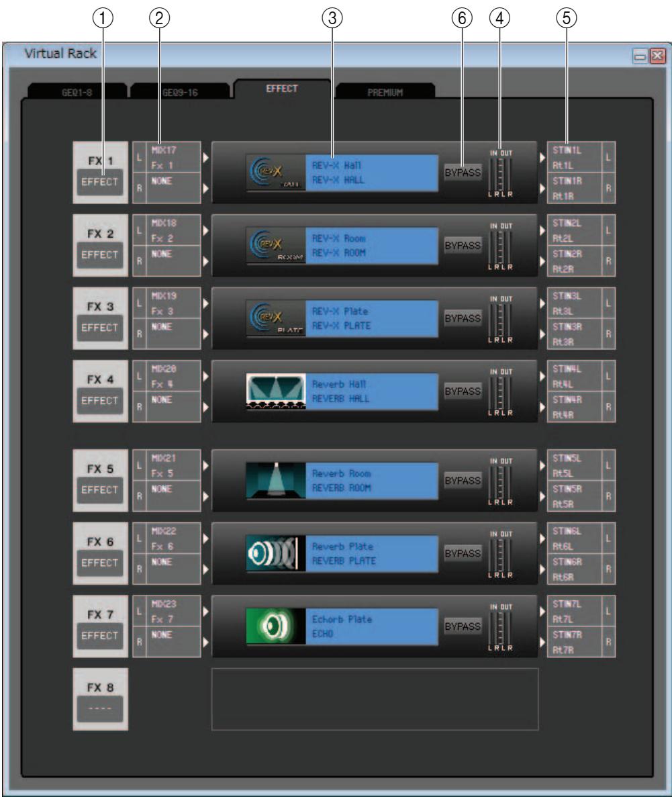This screenshot has width=672, height=797.
Task: Select STIN7R output patch for FX 7
Action: tap(575, 642)
